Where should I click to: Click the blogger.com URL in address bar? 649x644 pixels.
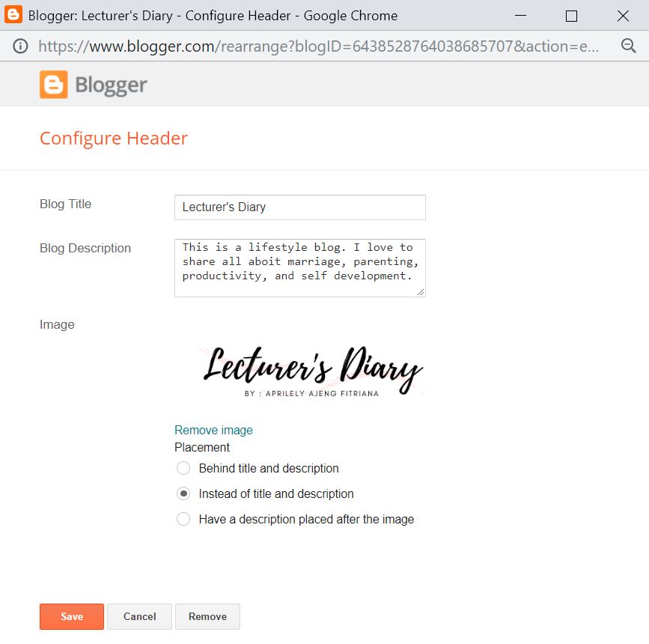318,46
